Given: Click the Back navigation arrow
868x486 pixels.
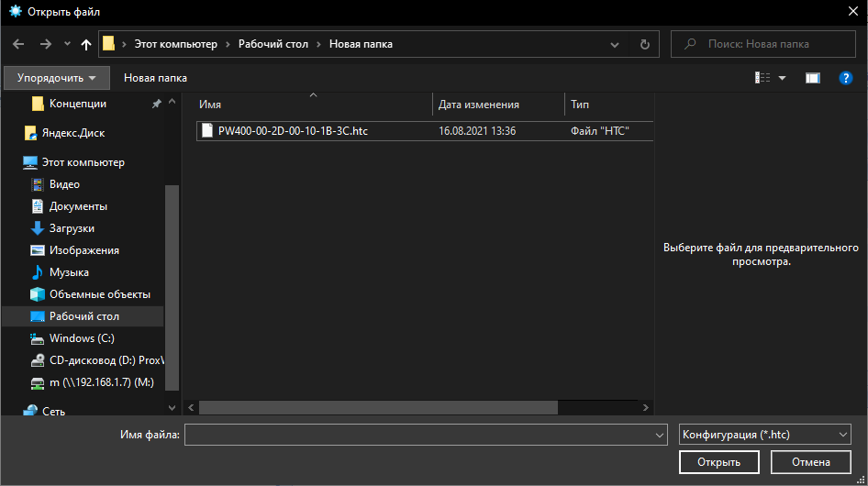Looking at the screenshot, I should point(19,44).
